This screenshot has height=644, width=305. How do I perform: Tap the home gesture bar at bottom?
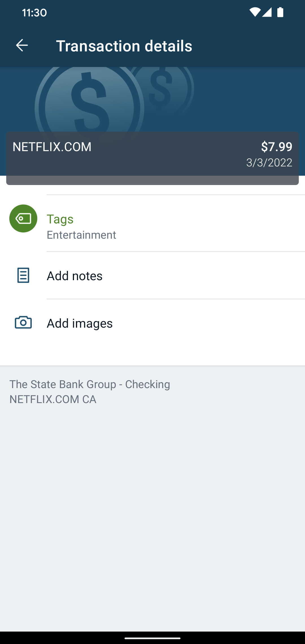pos(152,638)
